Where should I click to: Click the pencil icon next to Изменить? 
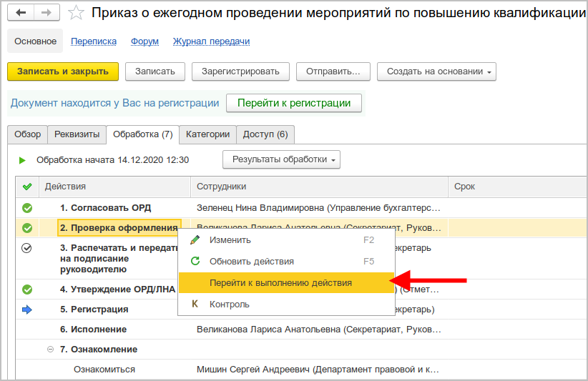coord(195,240)
